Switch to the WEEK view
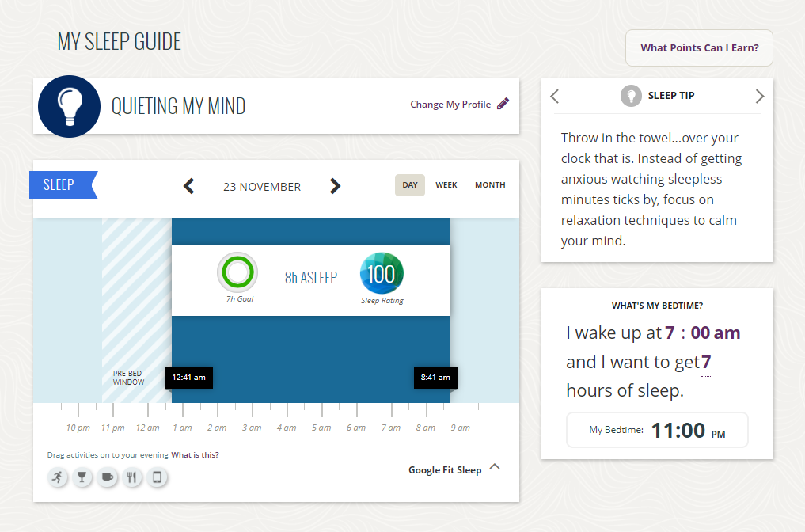 point(446,184)
